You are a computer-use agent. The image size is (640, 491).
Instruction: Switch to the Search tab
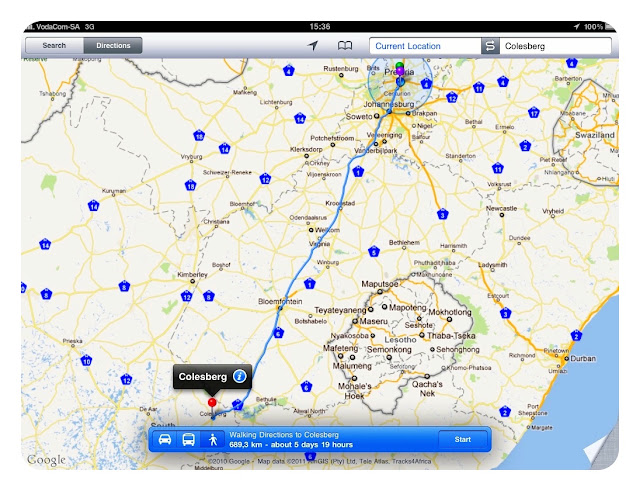click(54, 45)
